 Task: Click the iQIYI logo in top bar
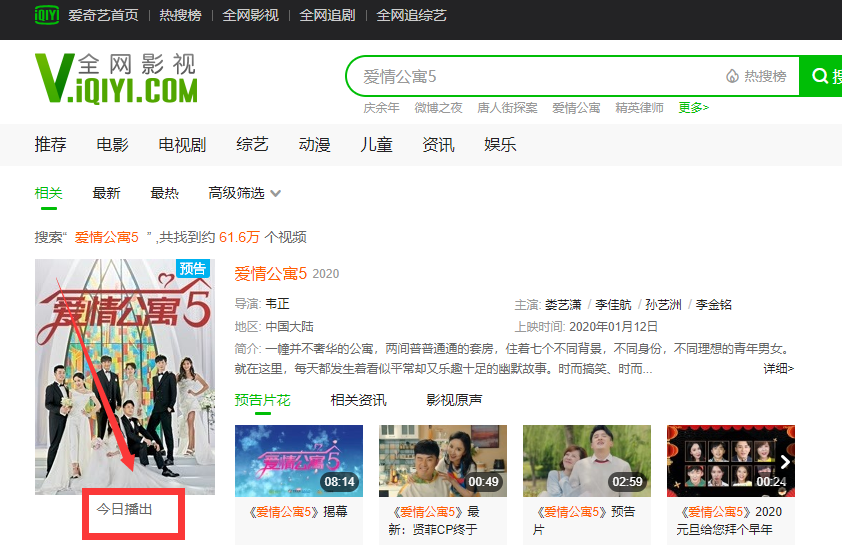(x=46, y=15)
